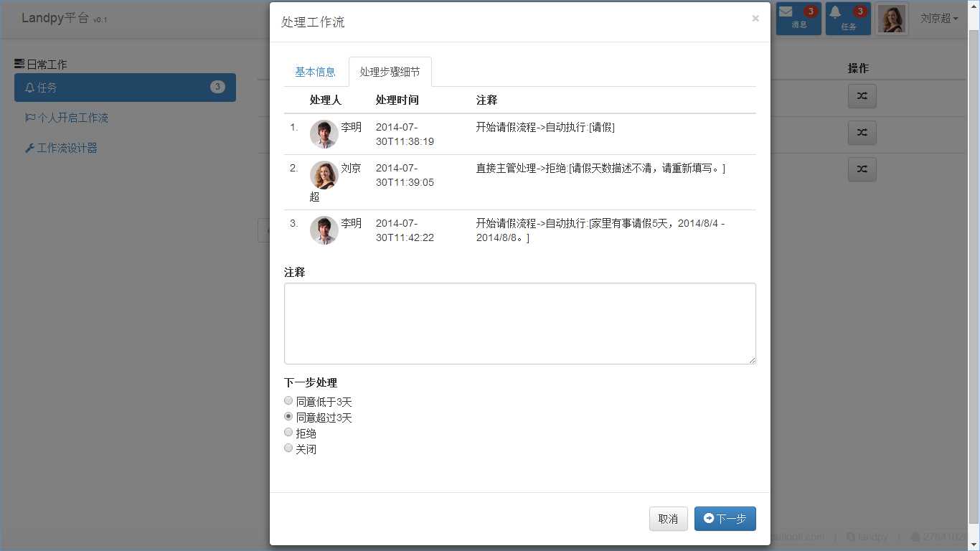The width and height of the screenshot is (980, 551).
Task: Click the 处理人 column header
Action: (x=326, y=100)
